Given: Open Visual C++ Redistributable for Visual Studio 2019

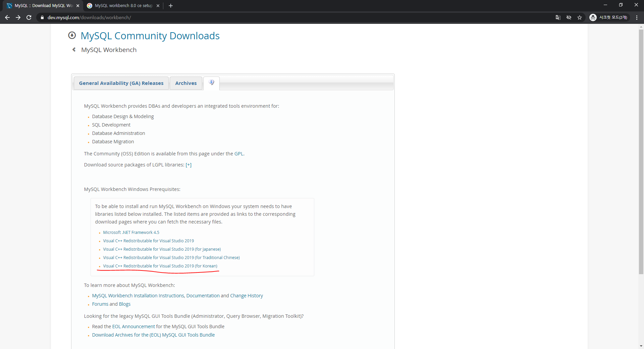Looking at the screenshot, I should pos(148,241).
